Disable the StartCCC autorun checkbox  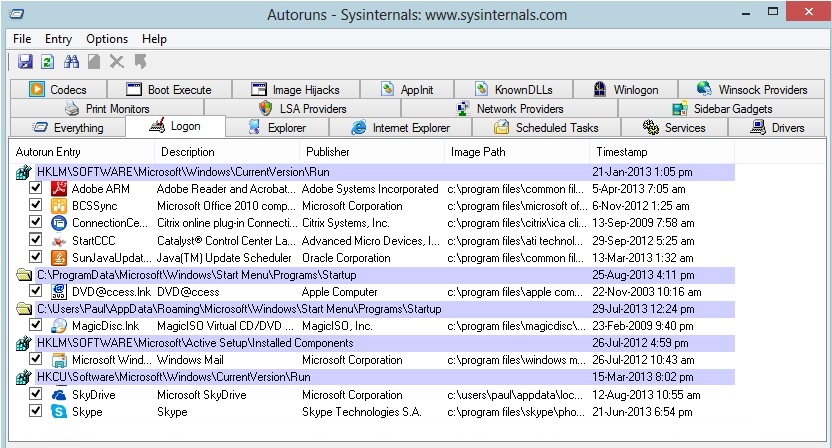[36, 239]
